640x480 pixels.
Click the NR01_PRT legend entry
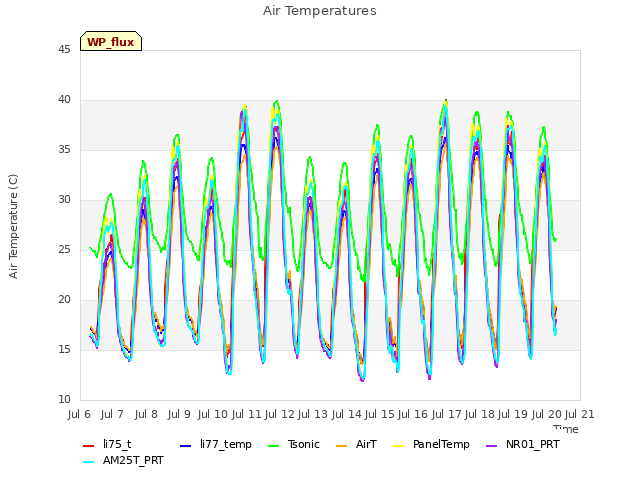523,444
